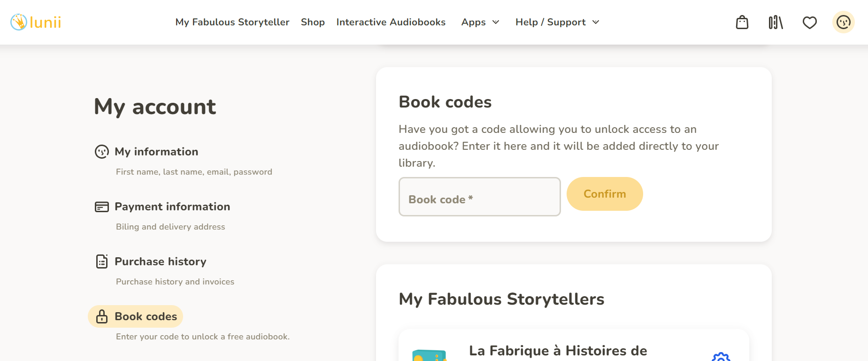This screenshot has width=868, height=361.
Task: Open Interactive Audiobooks in navigation
Action: click(x=391, y=22)
